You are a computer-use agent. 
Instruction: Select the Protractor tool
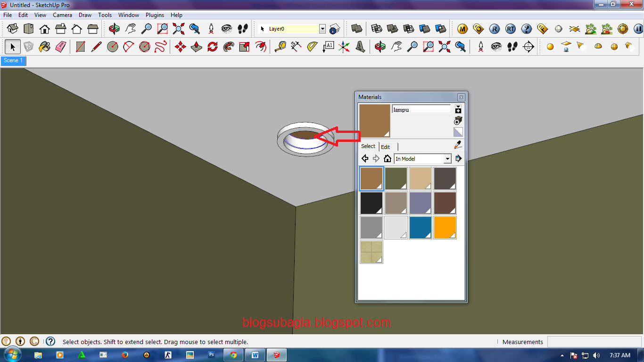[x=313, y=47]
